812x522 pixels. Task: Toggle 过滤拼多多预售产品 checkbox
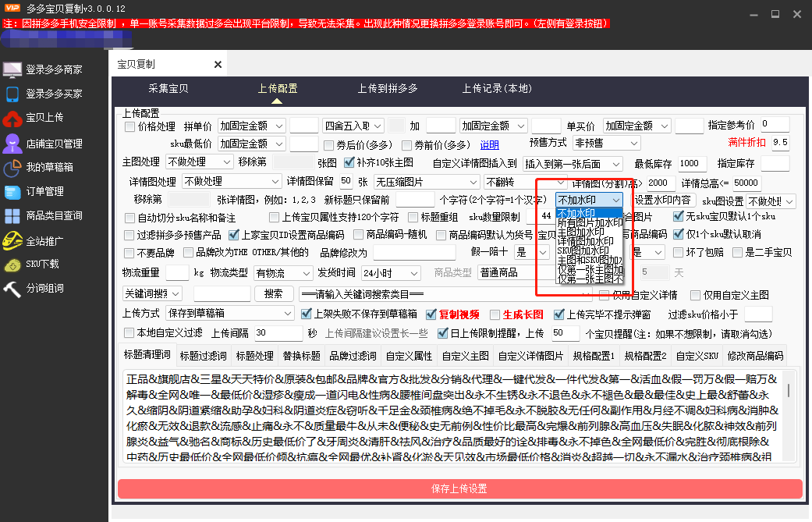129,235
